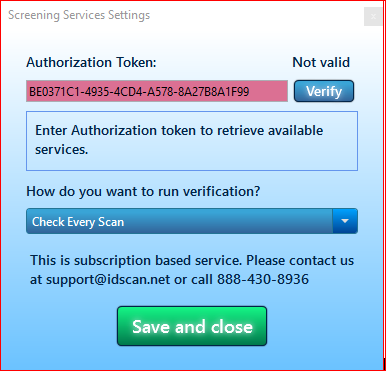Focus the Authorization Token input field
The image size is (386, 371).
point(157,91)
